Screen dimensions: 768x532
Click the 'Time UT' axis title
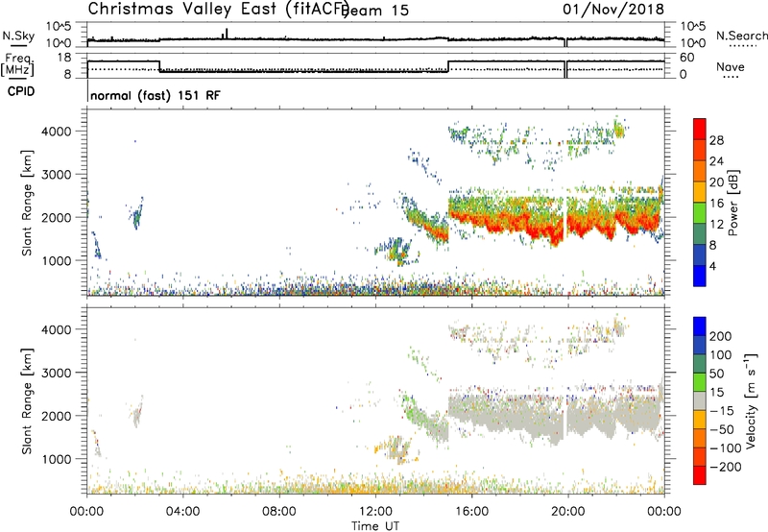375,526
